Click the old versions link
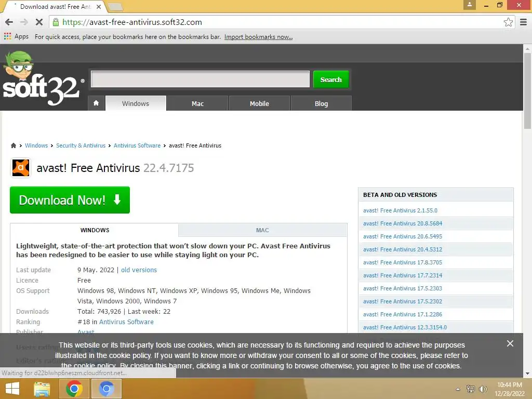The height and width of the screenshot is (399, 532). pyautogui.click(x=139, y=270)
